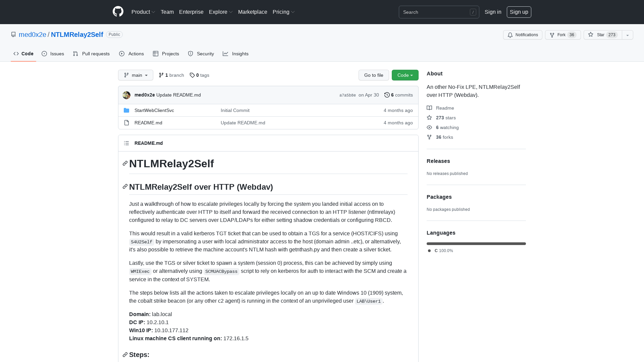Open the README table of contents icon
Image resolution: width=644 pixels, height=362 pixels.
126,143
